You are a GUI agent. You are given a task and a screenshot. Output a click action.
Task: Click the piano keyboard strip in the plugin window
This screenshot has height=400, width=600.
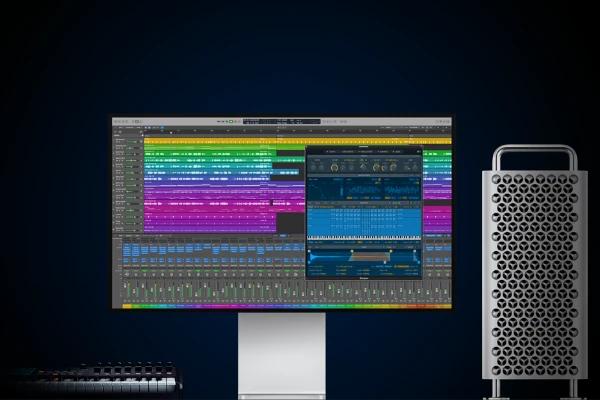point(364,238)
